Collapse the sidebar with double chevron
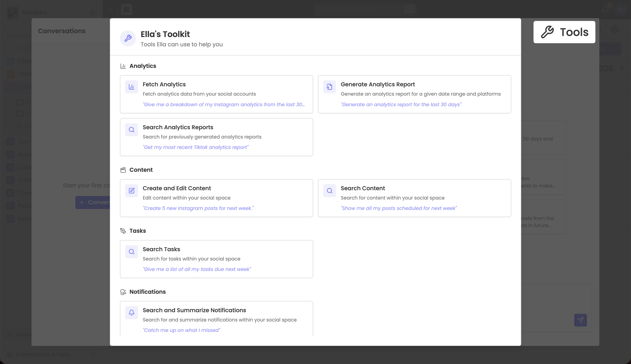Screen dimensions: 631x364 pyautogui.click(x=110, y=10)
